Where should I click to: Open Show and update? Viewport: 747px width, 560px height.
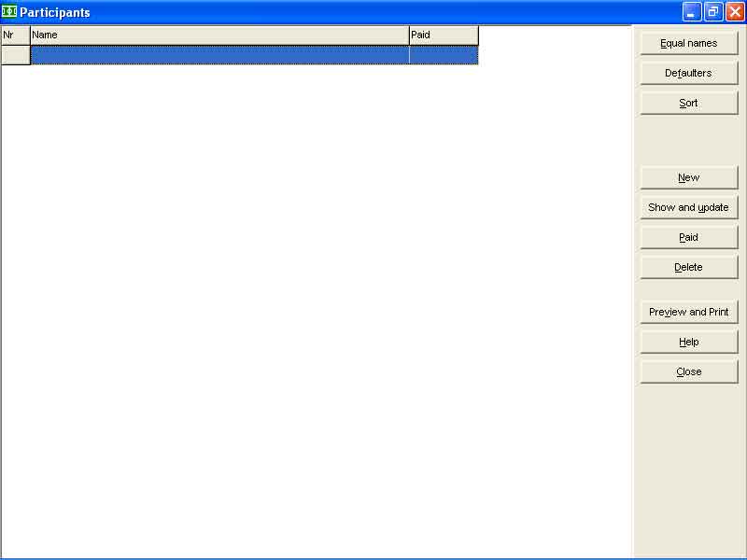[x=689, y=207]
